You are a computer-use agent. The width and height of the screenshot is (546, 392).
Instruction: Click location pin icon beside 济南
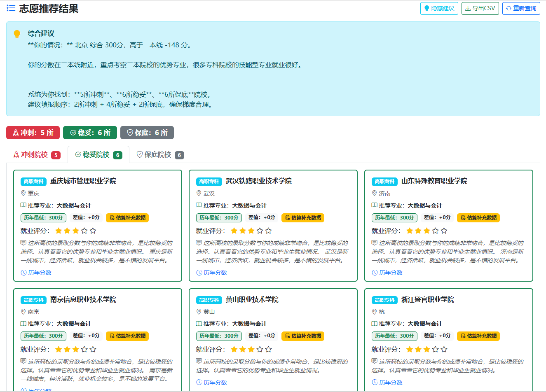point(375,193)
